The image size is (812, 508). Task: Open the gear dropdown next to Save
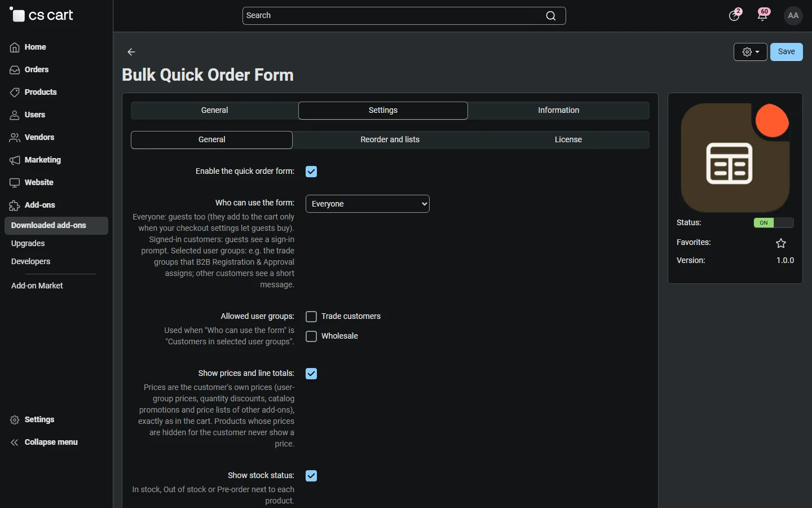coord(751,52)
